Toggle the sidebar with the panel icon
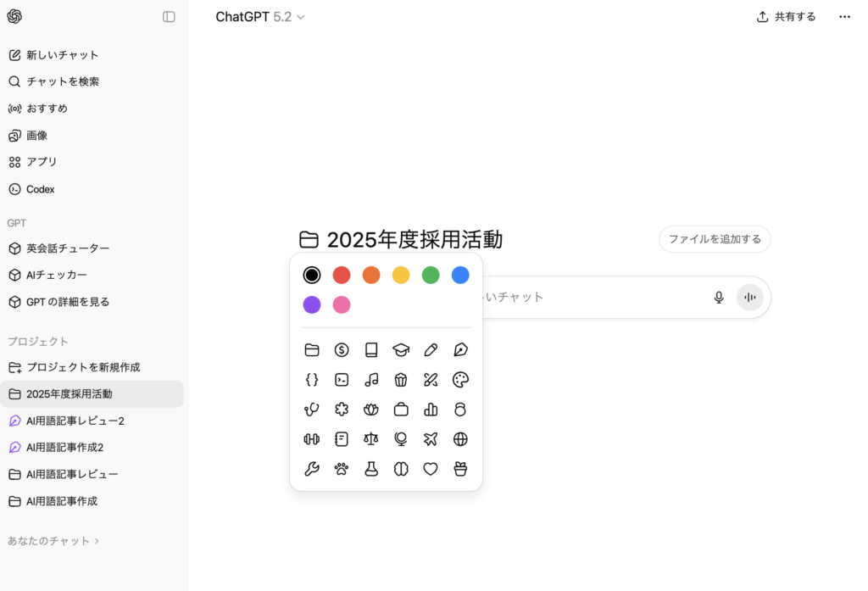Screen dimensions: 868x591 coord(169,17)
